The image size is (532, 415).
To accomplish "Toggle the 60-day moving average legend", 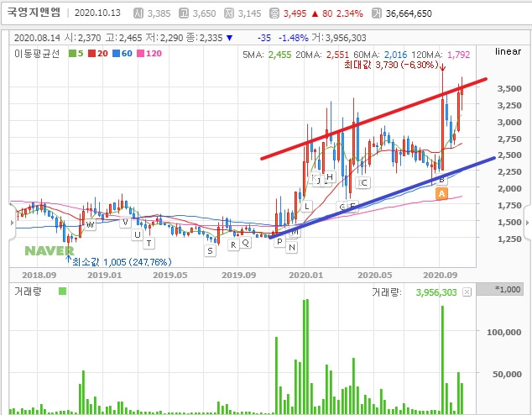I will click(x=123, y=53).
